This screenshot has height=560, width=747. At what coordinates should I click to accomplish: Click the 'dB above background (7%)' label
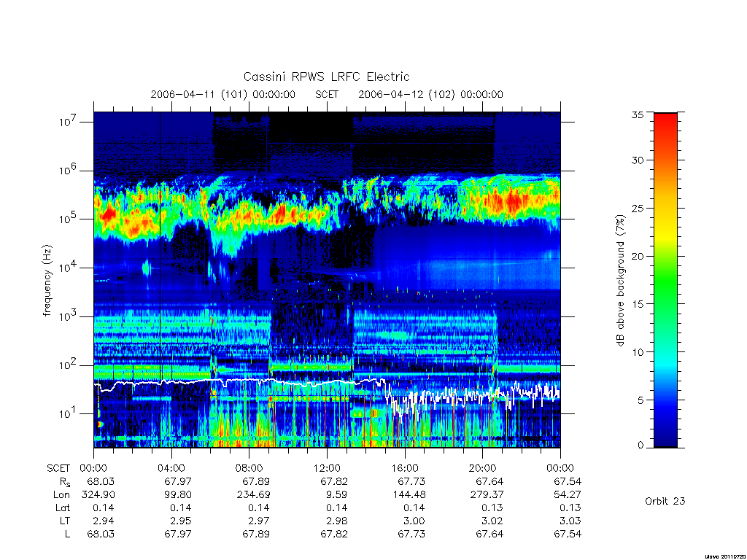point(620,281)
